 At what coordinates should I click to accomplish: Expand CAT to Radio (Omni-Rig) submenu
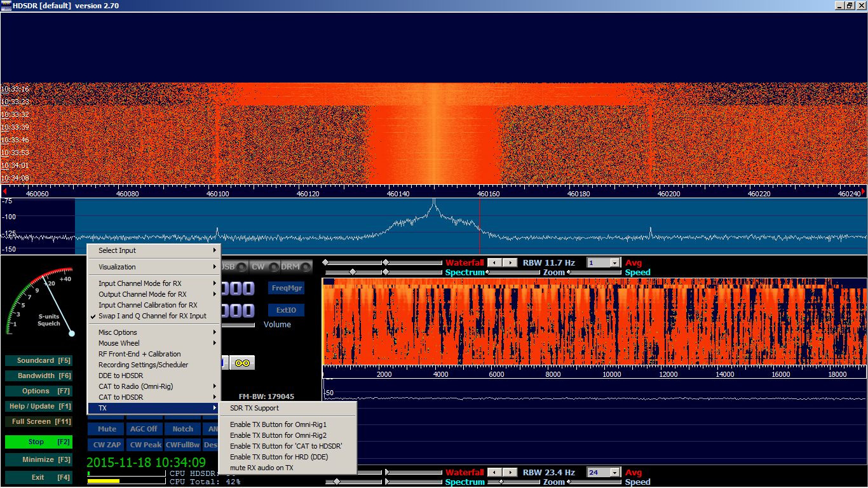coord(153,386)
